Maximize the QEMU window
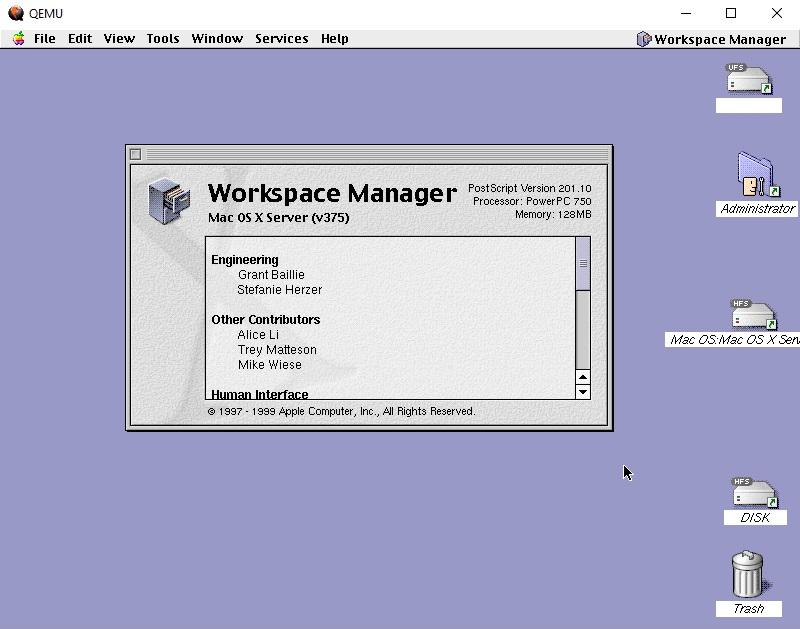This screenshot has height=629, width=800. (x=731, y=13)
